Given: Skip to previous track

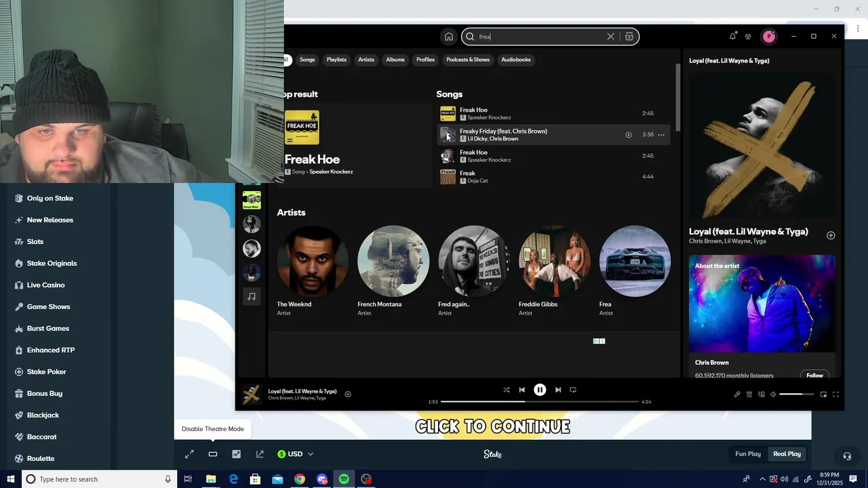Looking at the screenshot, I should 522,390.
